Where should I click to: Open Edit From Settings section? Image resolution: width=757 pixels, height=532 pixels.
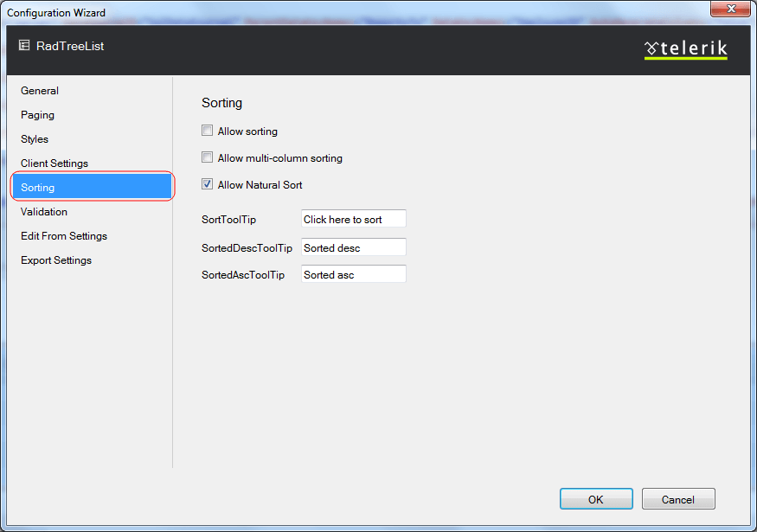coord(64,235)
